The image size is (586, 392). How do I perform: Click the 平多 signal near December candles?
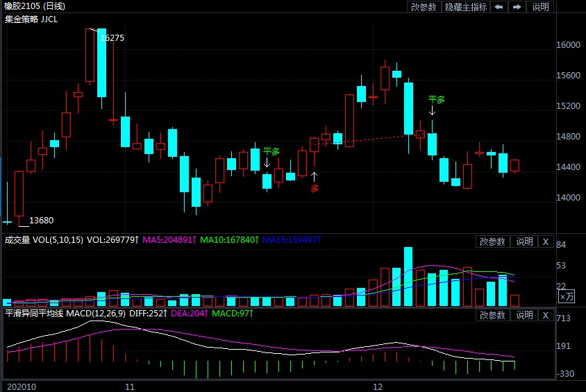(437, 99)
